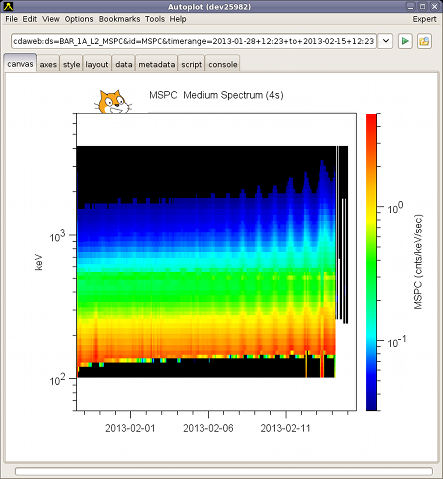The image size is (443, 479).
Task: Click the 10^-1 colorbar tick label
Action: click(397, 342)
